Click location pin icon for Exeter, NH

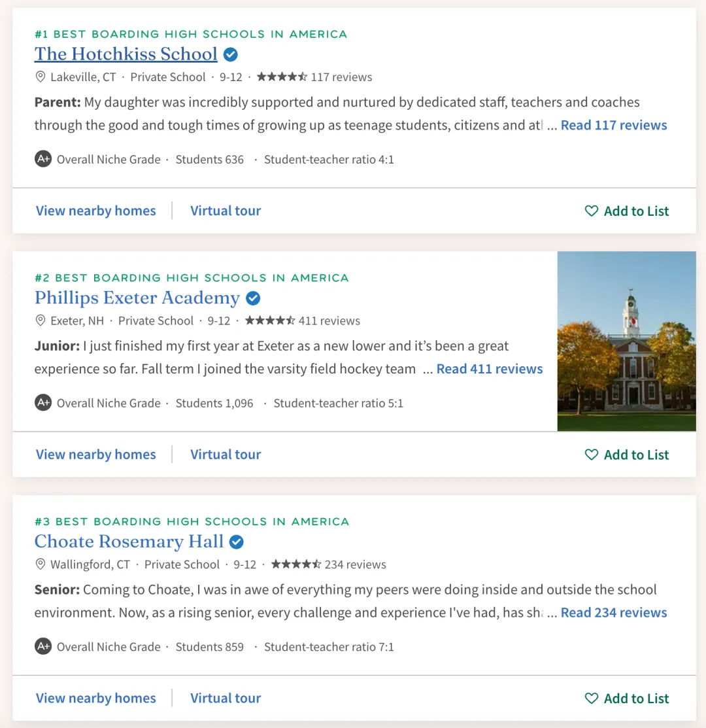[x=41, y=321]
